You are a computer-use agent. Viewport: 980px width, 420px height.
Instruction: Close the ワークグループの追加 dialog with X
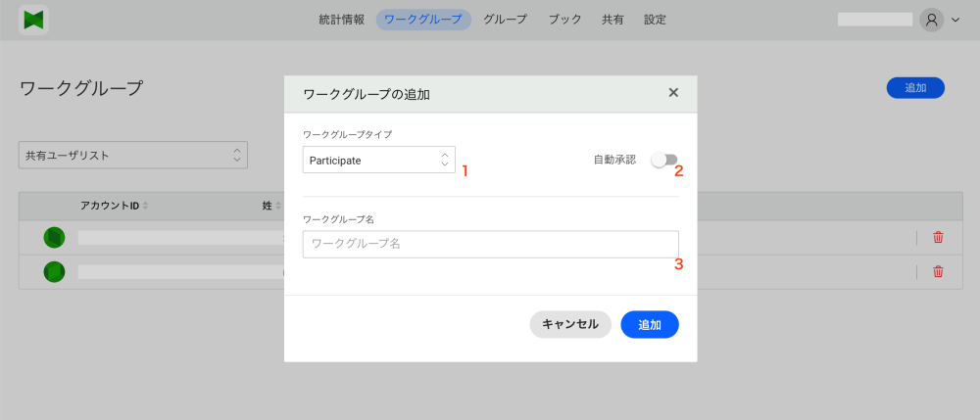[x=673, y=93]
